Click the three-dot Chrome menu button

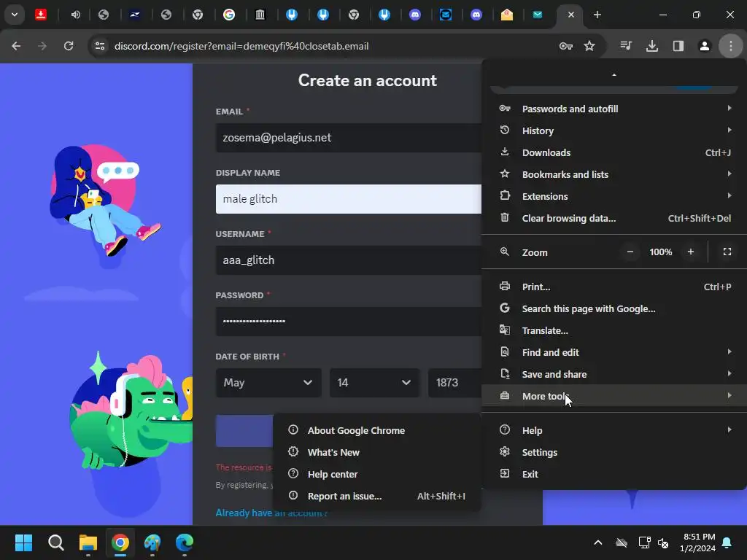(731, 46)
